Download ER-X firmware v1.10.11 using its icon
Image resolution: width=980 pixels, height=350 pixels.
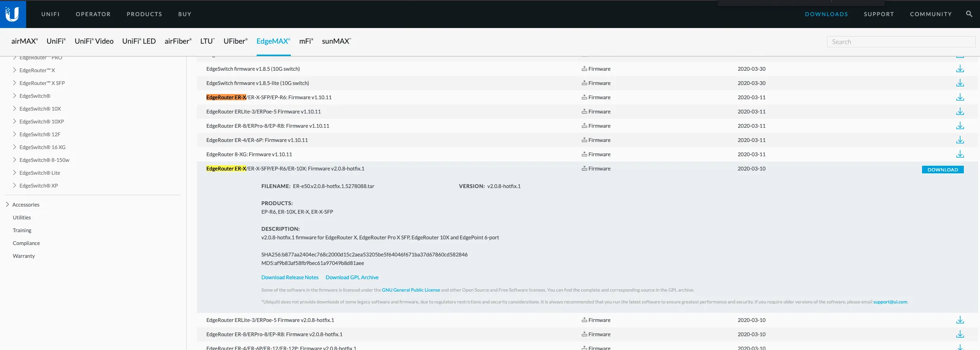tap(960, 97)
